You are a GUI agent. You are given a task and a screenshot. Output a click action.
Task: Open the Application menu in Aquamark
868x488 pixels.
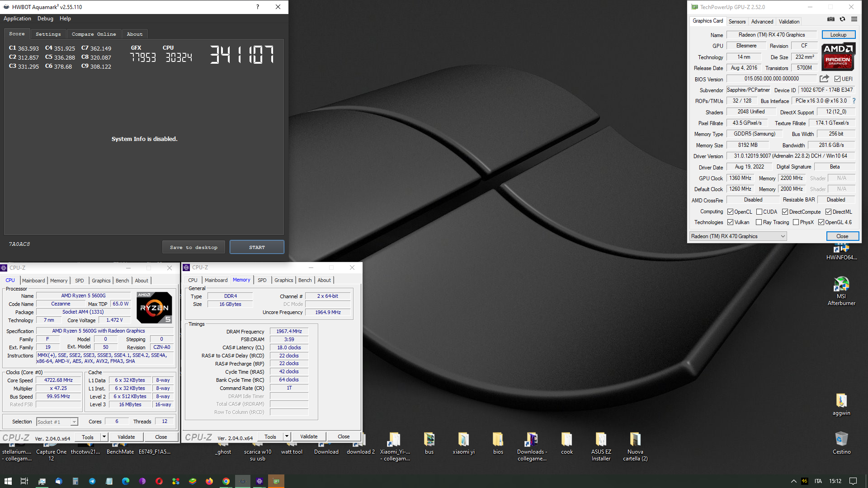(17, 19)
